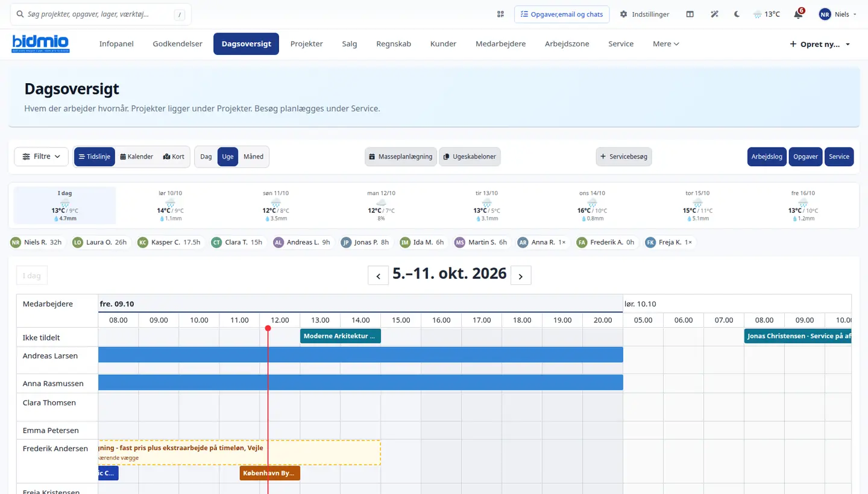Open Moderne Arkitektur event block
868x494 pixels.
point(341,336)
